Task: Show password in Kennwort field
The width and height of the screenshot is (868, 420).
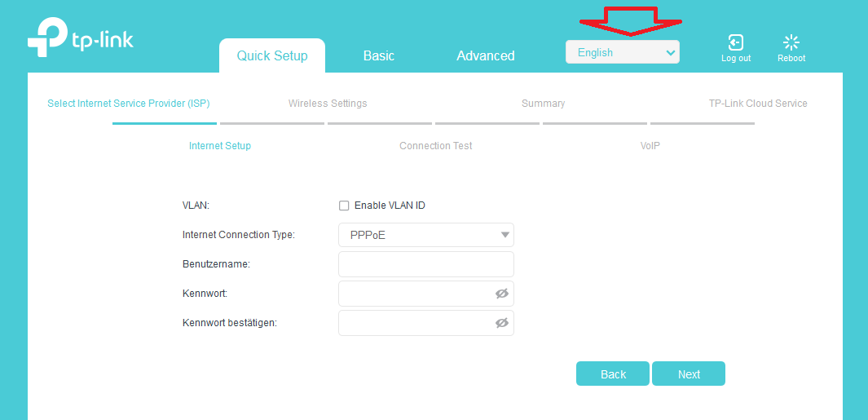Action: (501, 294)
